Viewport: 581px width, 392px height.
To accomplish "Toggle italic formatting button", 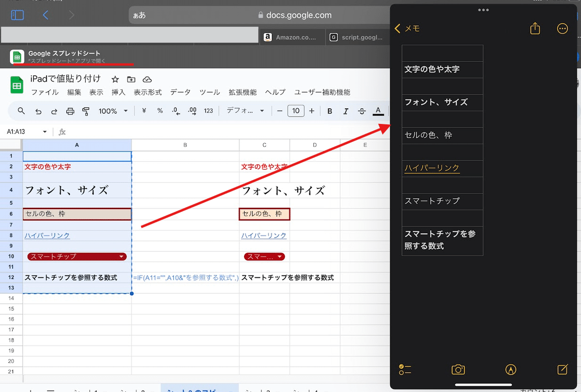I will coord(346,111).
